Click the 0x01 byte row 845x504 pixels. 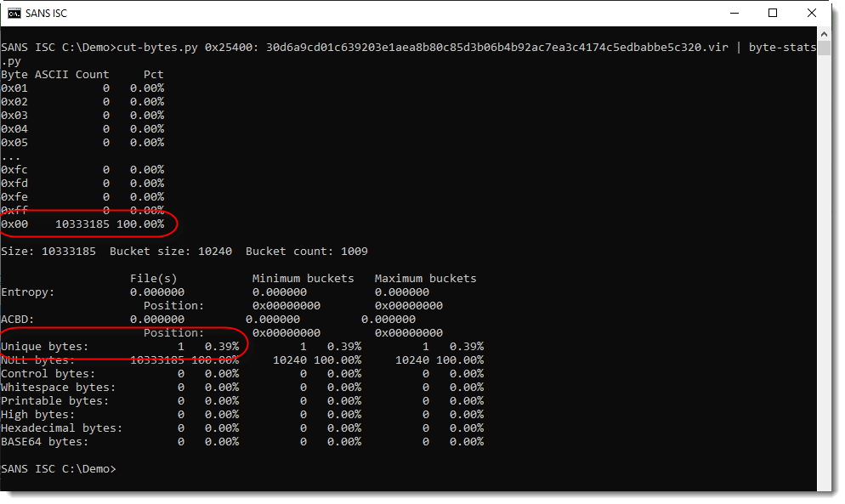(82, 88)
